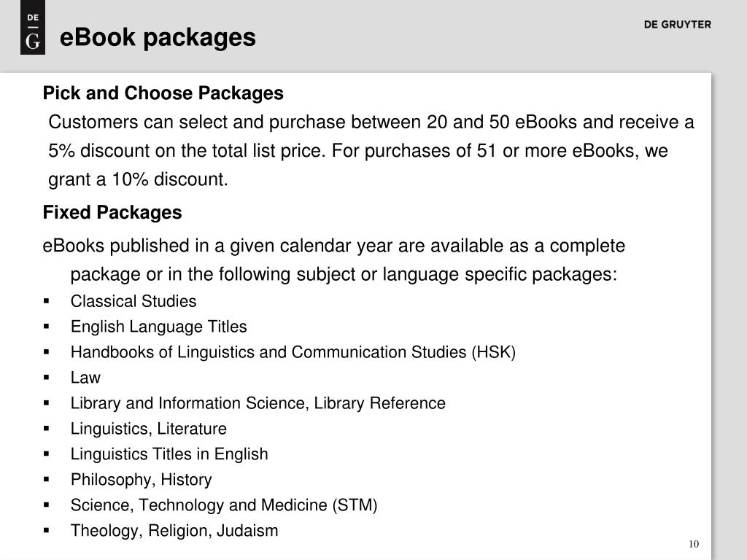Click the Pick and Choose Packages heading

click(x=163, y=93)
